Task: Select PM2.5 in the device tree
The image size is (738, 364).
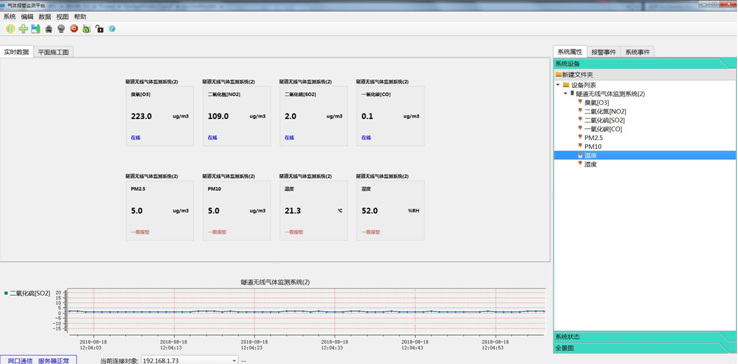Action: pyautogui.click(x=594, y=138)
